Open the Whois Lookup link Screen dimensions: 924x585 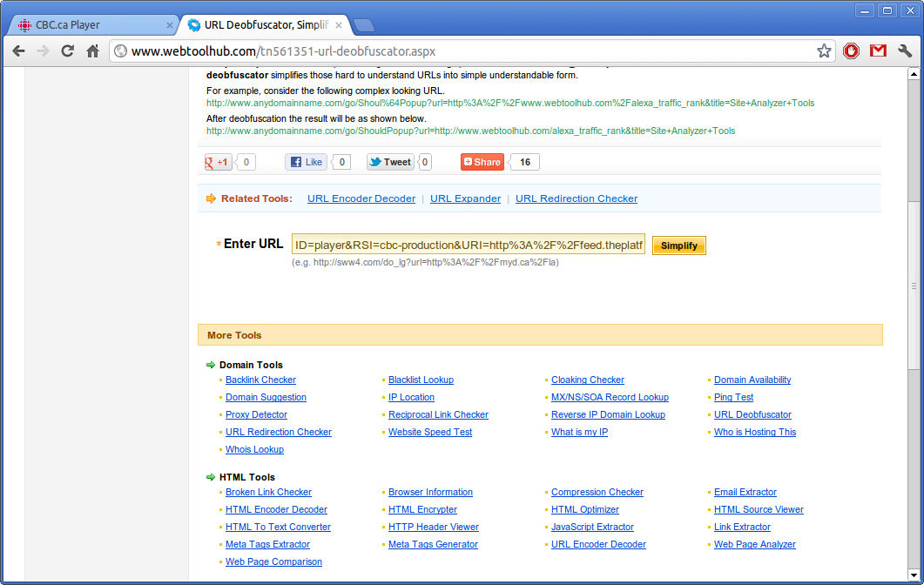[254, 449]
